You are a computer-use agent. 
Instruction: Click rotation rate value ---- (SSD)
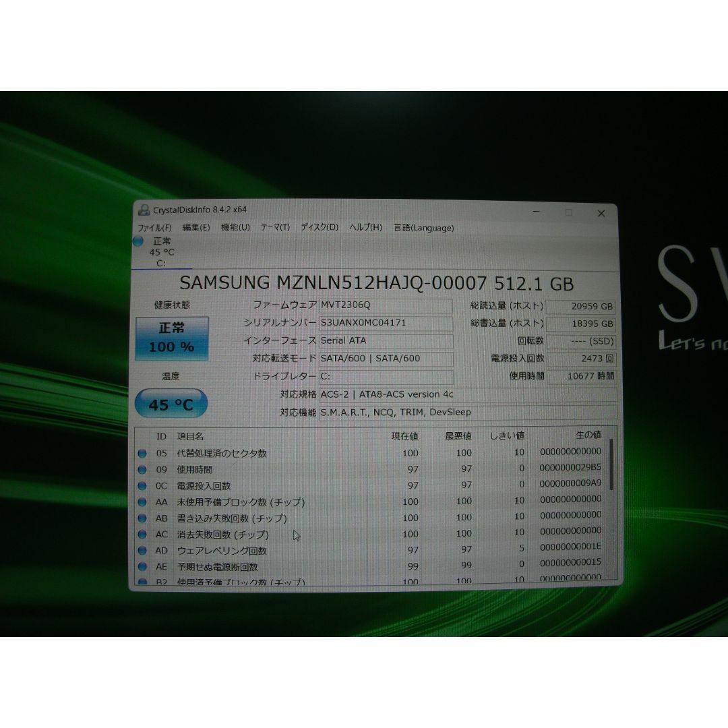point(581,341)
